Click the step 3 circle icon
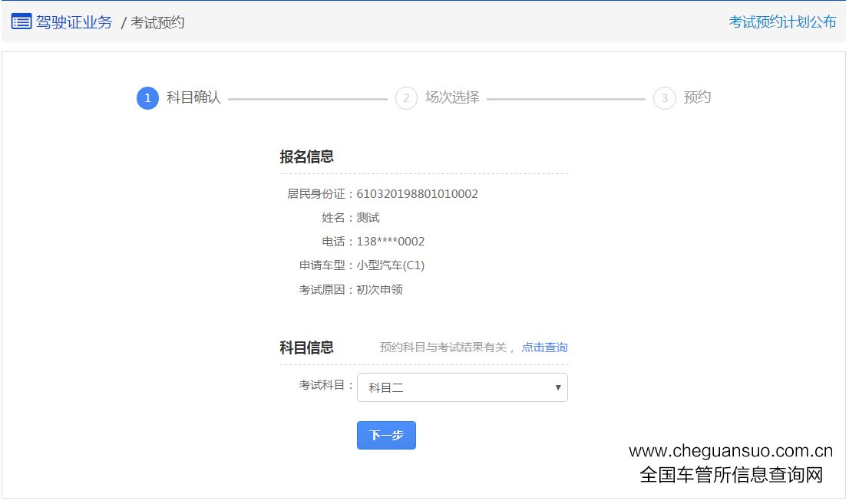The image size is (849, 504). coord(664,98)
